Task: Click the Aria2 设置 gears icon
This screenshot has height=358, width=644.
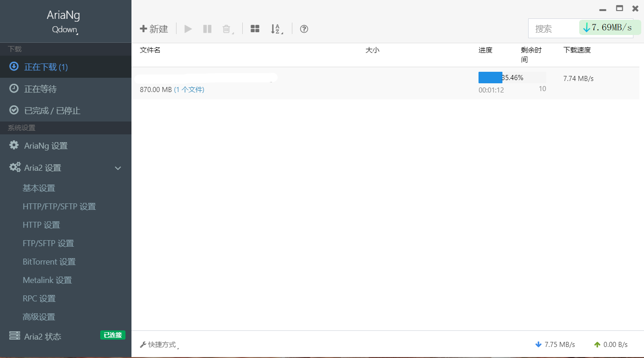Action: click(x=15, y=167)
